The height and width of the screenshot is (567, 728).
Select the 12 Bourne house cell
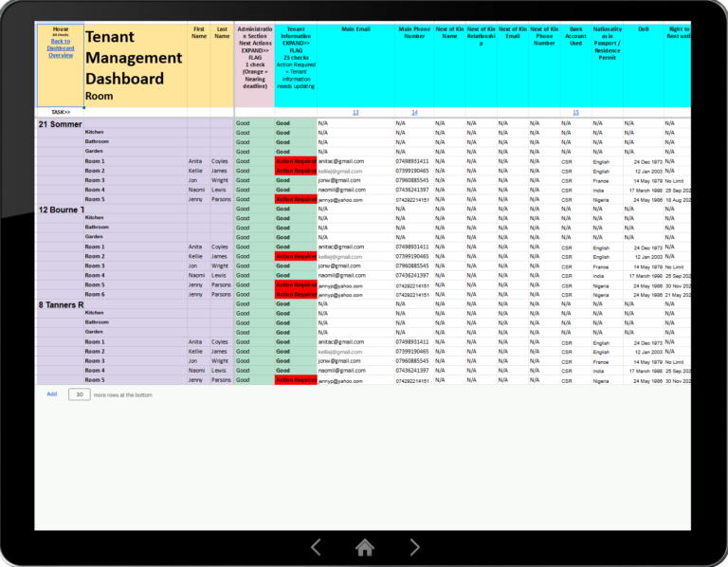point(61,210)
